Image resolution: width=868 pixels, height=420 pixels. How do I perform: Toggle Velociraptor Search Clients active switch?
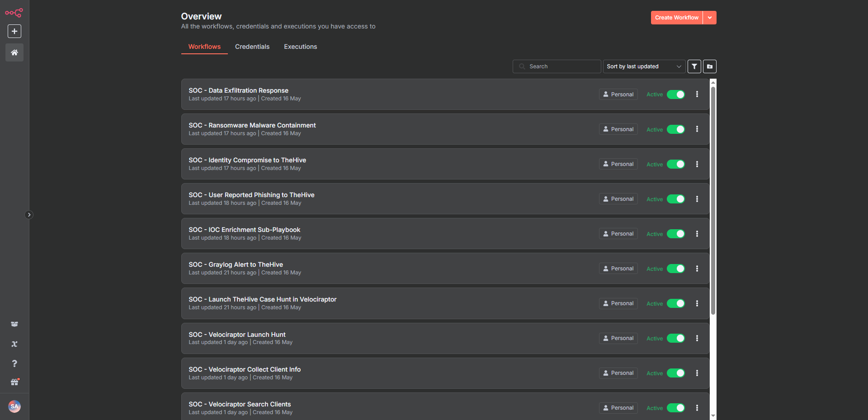[676, 408]
